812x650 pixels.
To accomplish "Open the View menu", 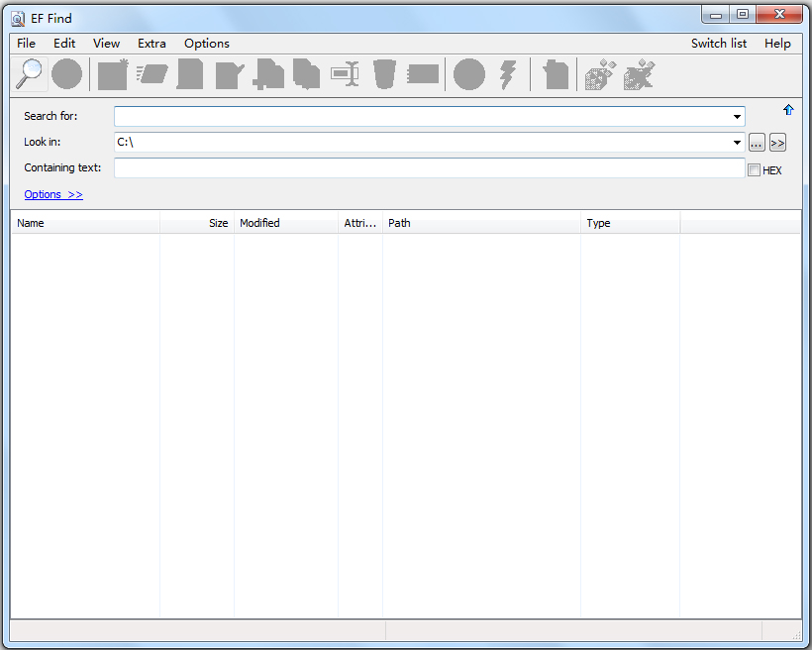I will click(x=106, y=44).
